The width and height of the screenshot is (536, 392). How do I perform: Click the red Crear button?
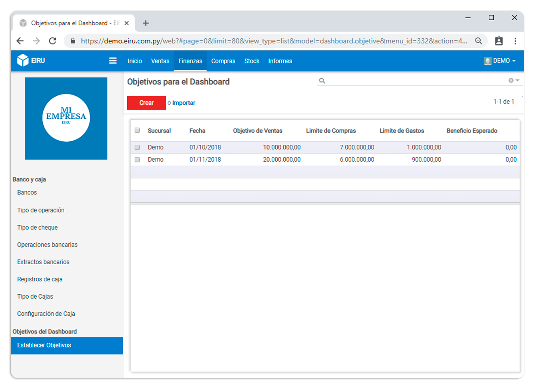click(146, 103)
